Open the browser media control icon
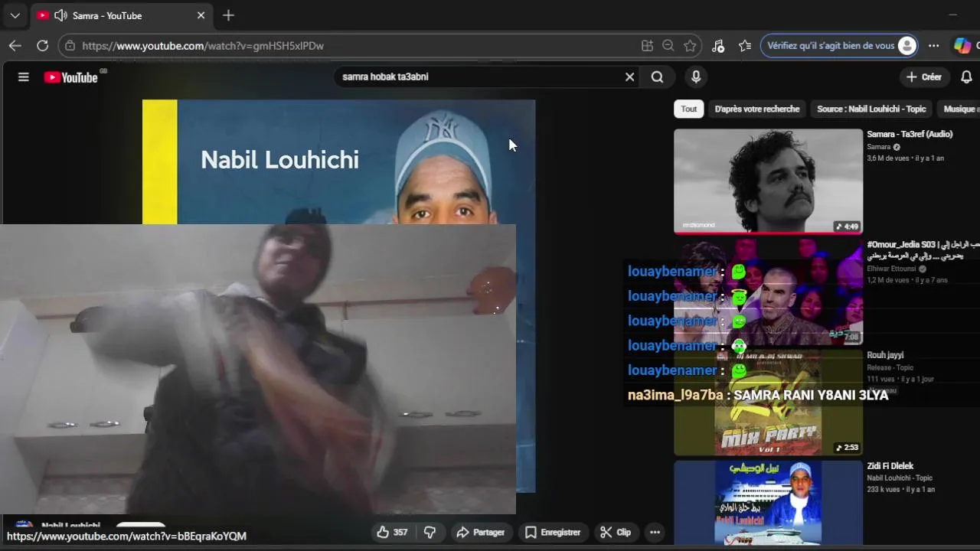This screenshot has height=551, width=980. (x=718, y=46)
